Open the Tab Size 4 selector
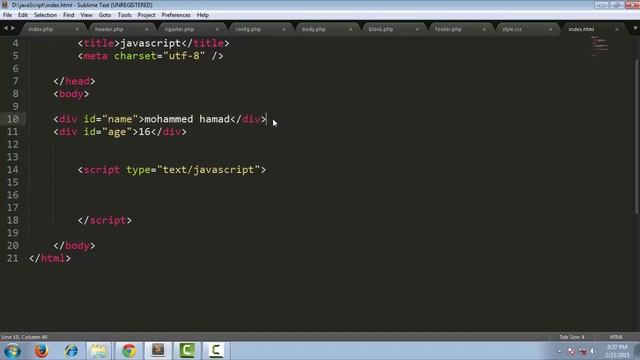 pos(572,337)
